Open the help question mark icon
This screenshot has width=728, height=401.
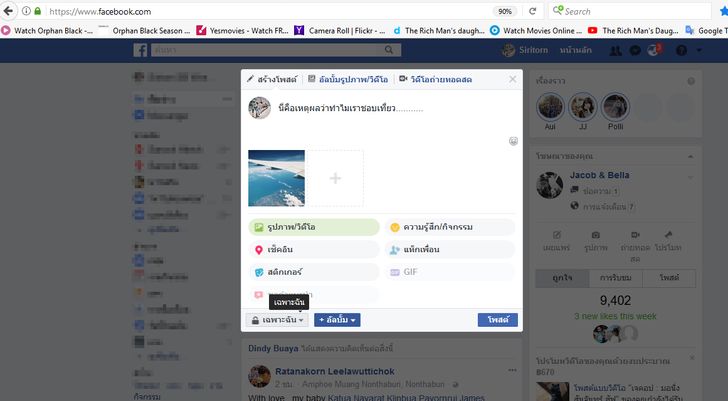click(682, 49)
